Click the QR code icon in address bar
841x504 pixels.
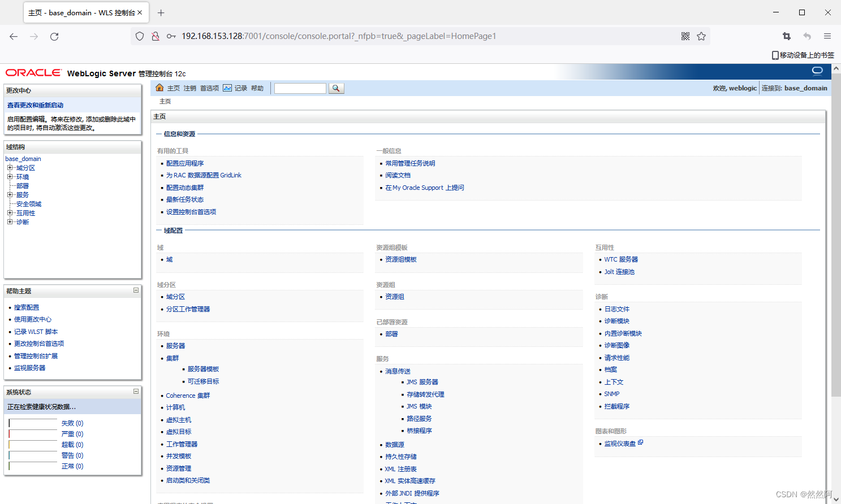(x=685, y=36)
